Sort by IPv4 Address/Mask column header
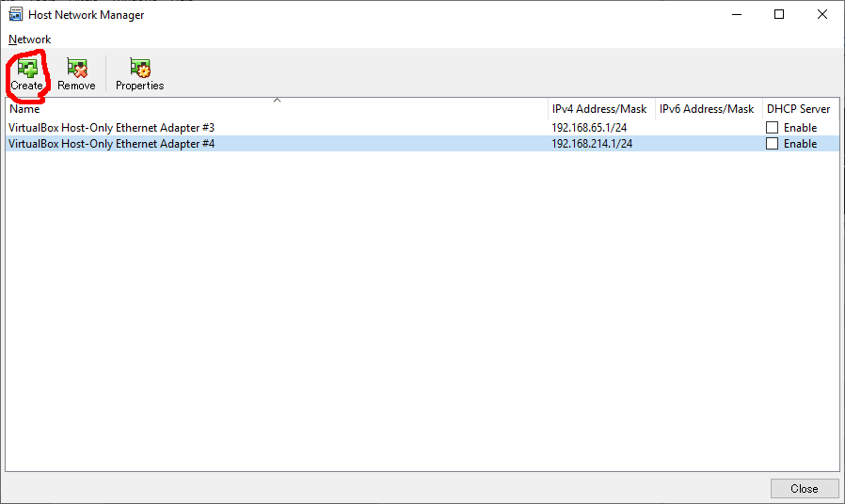Viewport: 845px width, 504px height. tap(601, 109)
